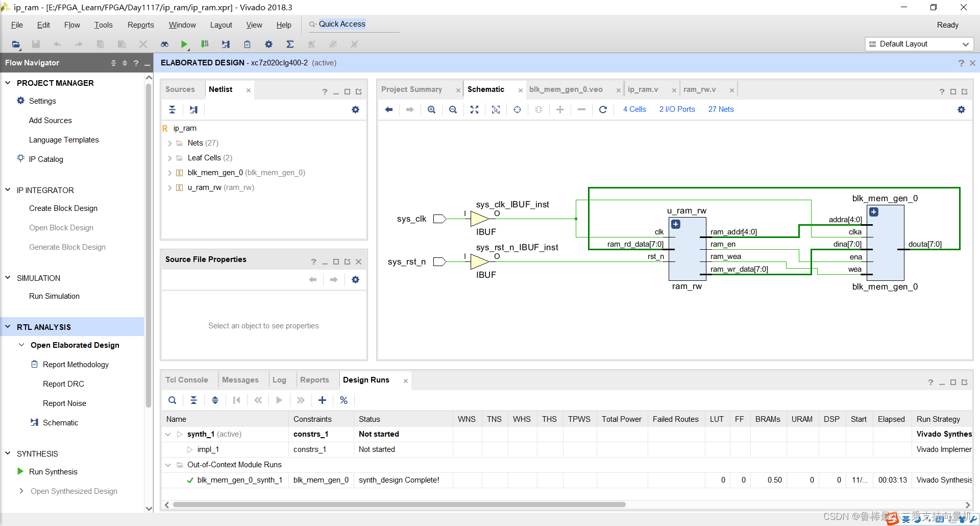Open Source File Properties settings gear

355,280
